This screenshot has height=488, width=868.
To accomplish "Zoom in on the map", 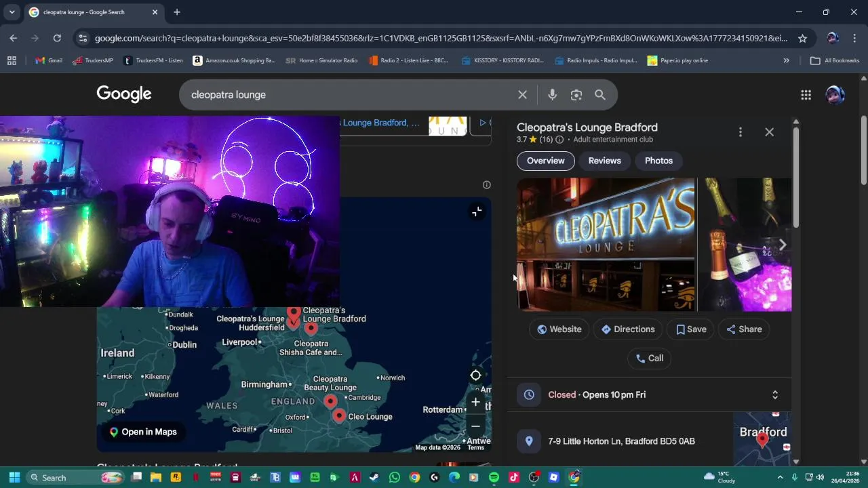I will click(475, 402).
